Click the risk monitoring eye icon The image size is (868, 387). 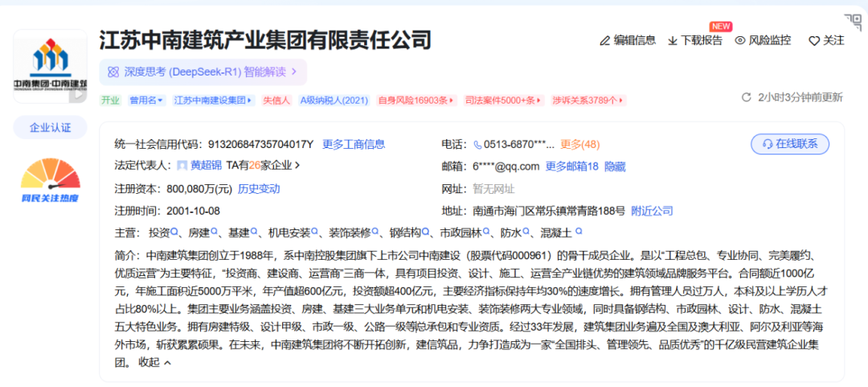pyautogui.click(x=740, y=40)
